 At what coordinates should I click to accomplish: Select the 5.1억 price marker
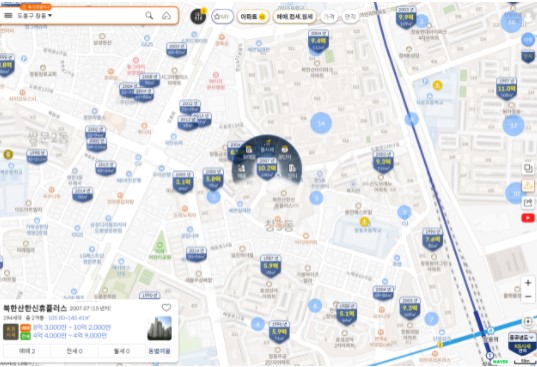point(347,314)
